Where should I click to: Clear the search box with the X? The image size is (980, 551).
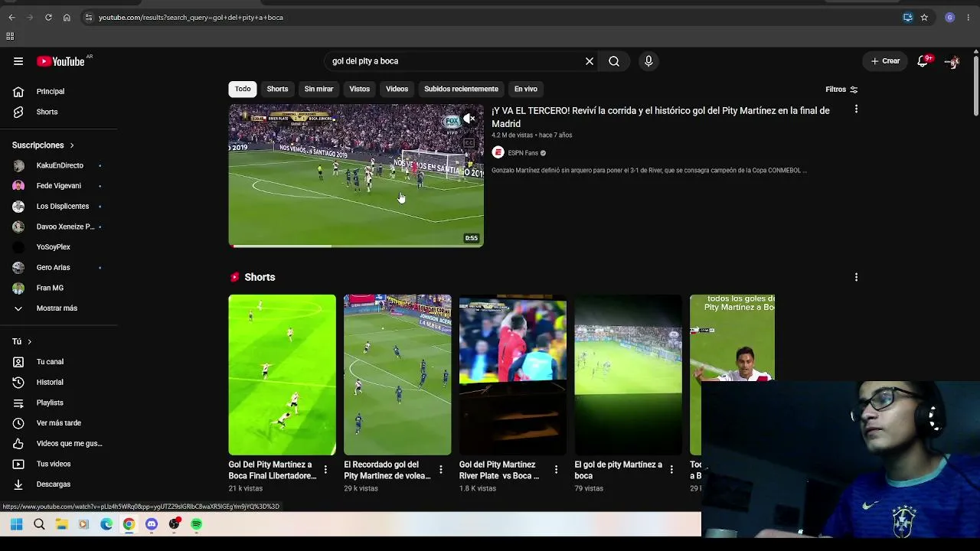590,61
